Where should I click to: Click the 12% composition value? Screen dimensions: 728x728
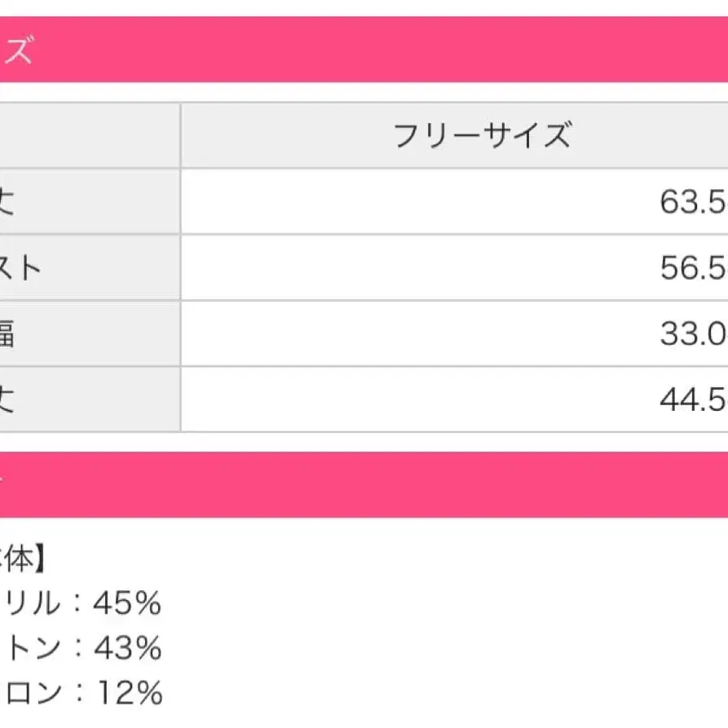pyautogui.click(x=130, y=693)
